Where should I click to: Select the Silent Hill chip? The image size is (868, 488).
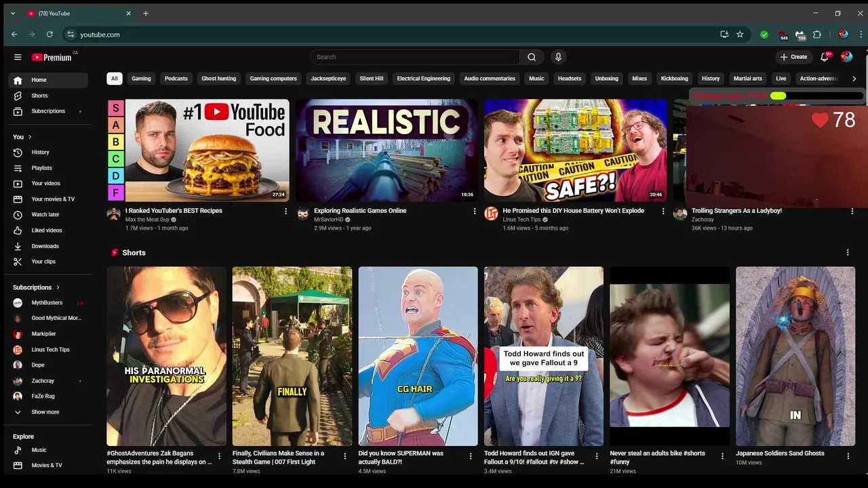[x=372, y=79]
